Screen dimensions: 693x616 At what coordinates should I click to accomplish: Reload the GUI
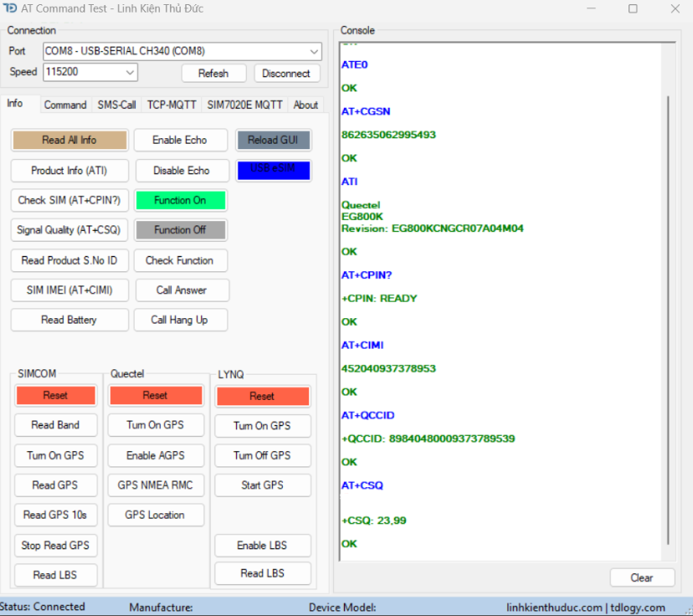click(x=273, y=140)
